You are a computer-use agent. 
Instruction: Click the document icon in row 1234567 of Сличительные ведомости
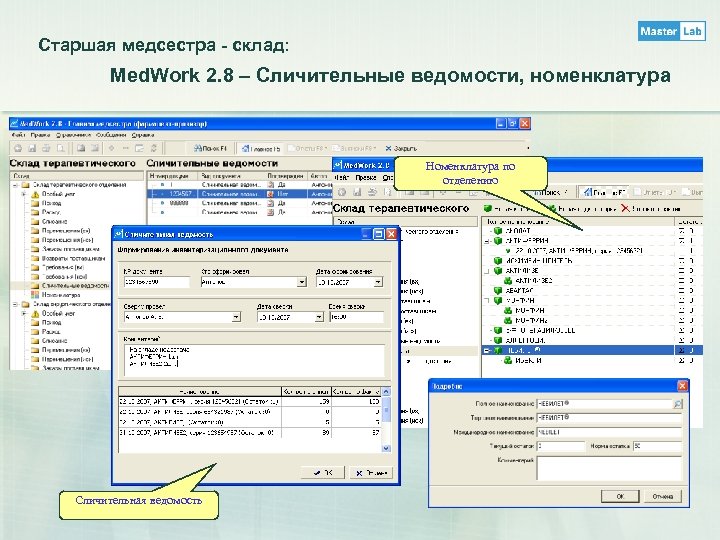(271, 194)
